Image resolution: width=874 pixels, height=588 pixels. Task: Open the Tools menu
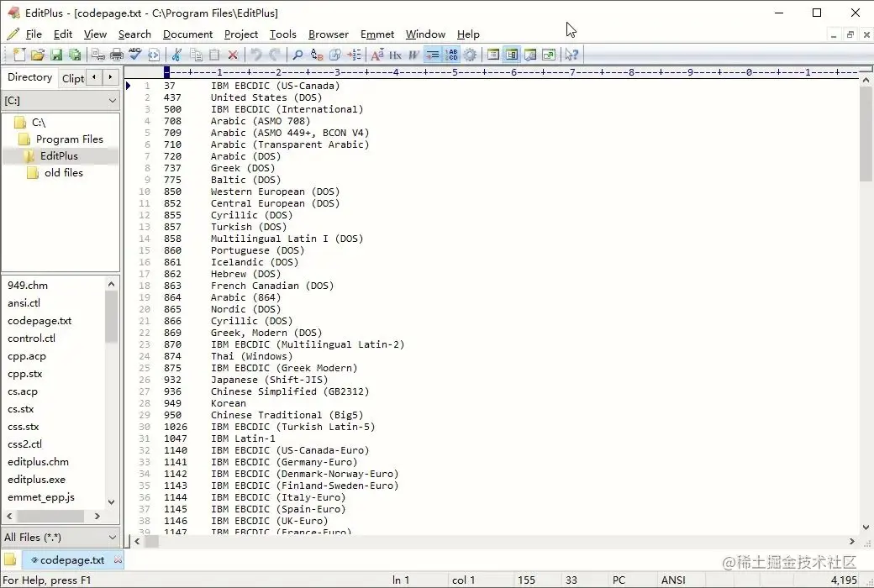pyautogui.click(x=283, y=34)
